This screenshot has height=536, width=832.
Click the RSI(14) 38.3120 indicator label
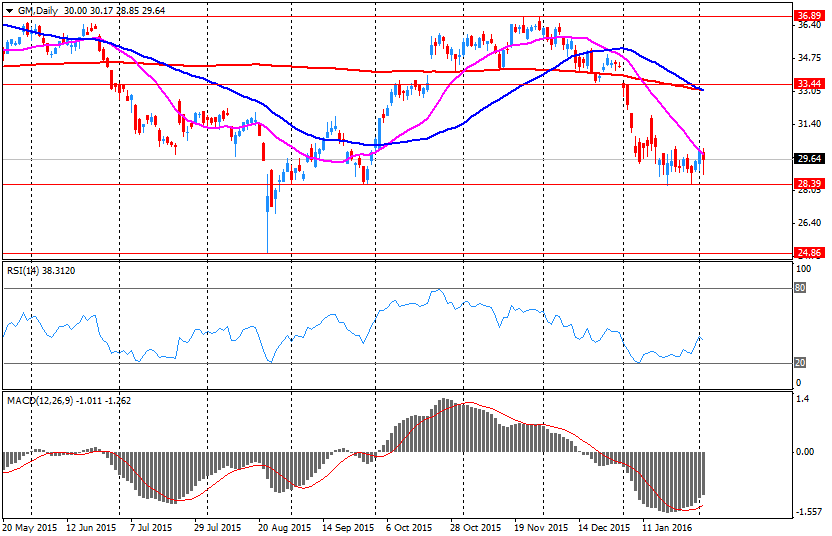point(41,271)
